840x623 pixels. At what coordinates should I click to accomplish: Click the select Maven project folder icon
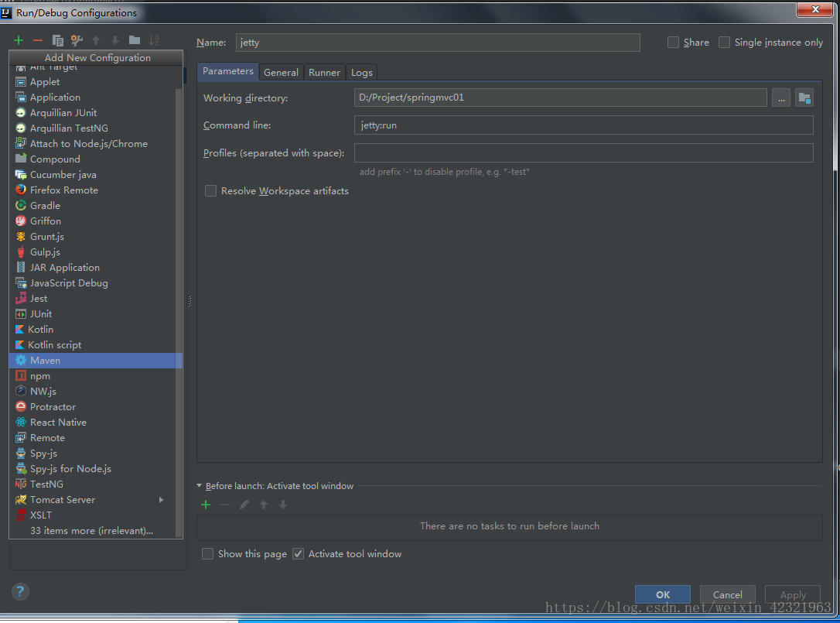click(x=804, y=98)
